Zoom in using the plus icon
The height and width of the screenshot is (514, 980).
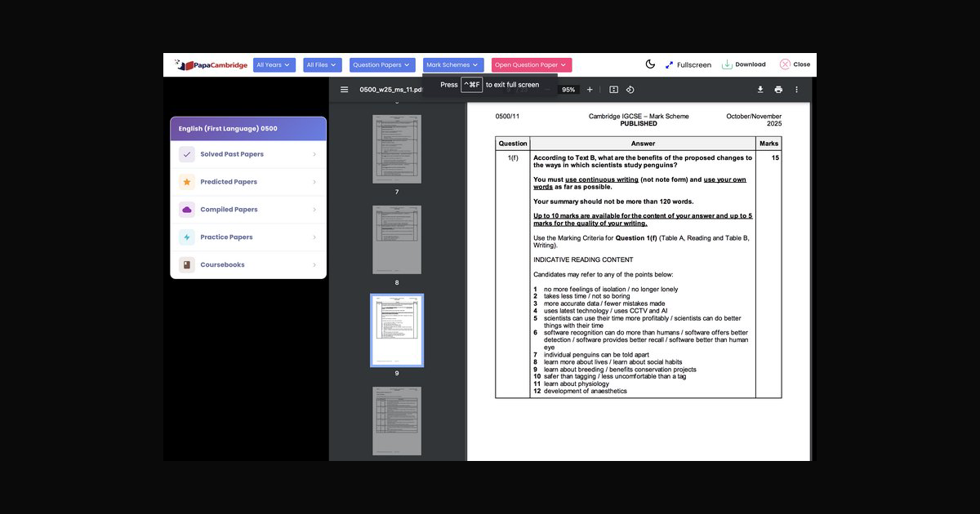(x=590, y=90)
